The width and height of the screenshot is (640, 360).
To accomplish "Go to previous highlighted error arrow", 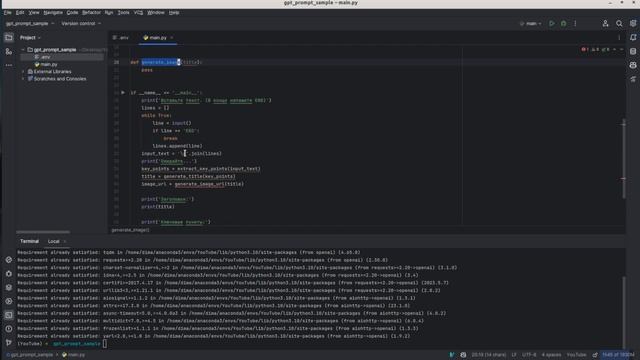I will (x=614, y=49).
